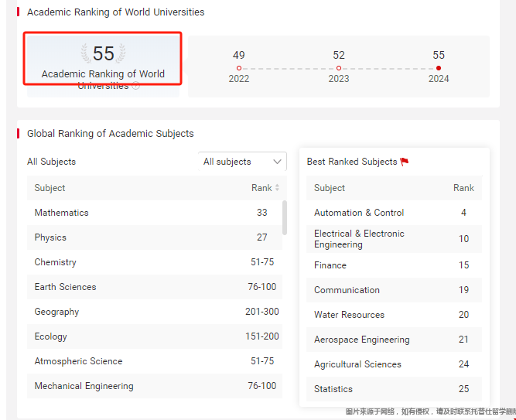The width and height of the screenshot is (516, 420).
Task: Open the Statistics best ranked subject
Action: point(394,389)
